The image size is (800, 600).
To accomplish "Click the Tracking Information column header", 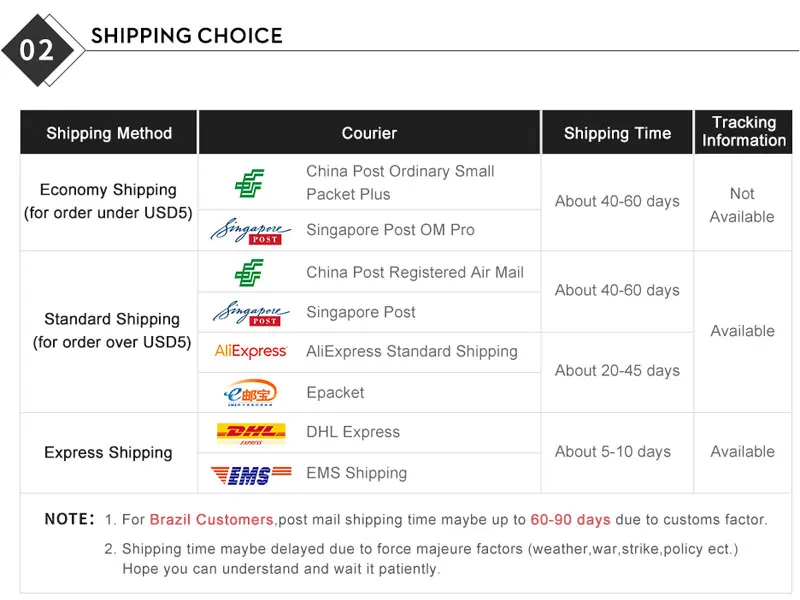I will (x=743, y=132).
